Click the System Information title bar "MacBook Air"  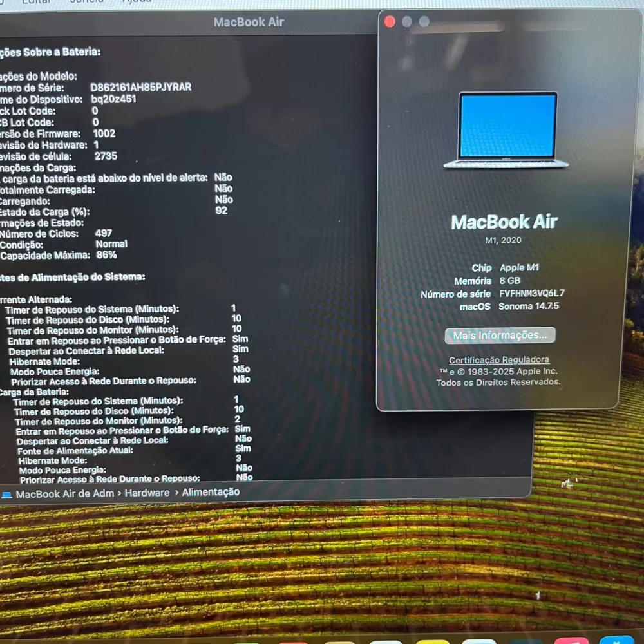[x=249, y=22]
